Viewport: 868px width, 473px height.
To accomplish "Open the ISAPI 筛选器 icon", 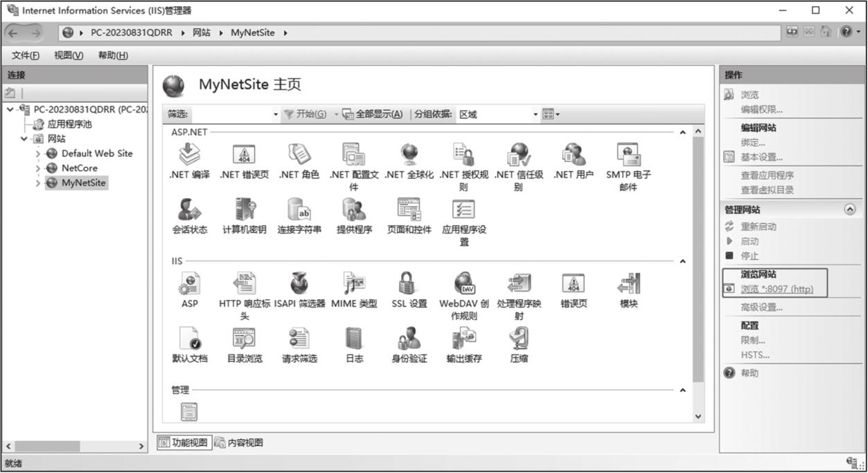I will 299,283.
